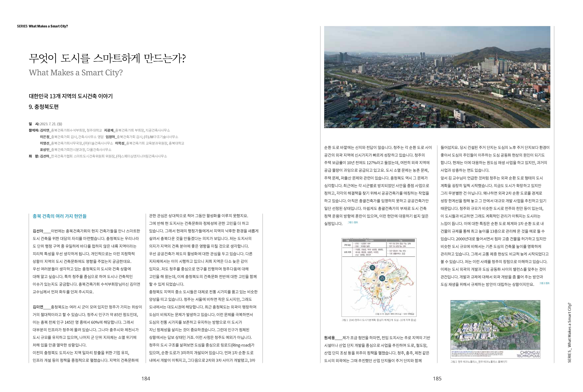Click the caption under Technopolis figure 2
This screenshot has width=583, height=392.
coord(478,361)
